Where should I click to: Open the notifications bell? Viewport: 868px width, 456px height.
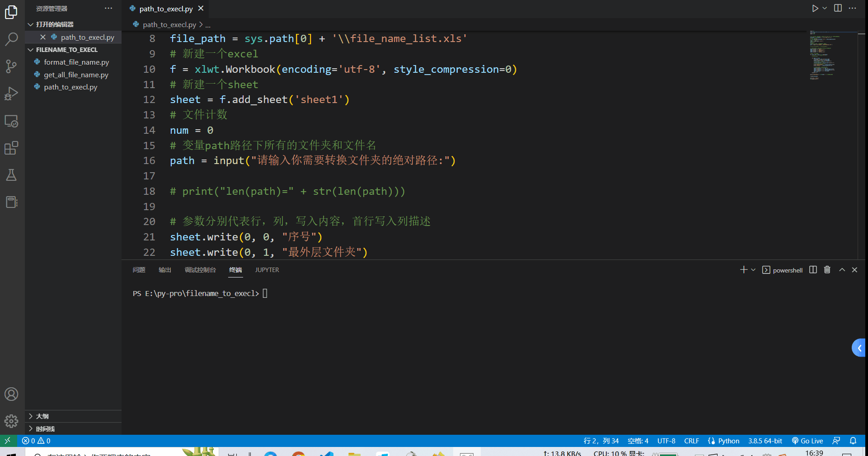point(853,441)
